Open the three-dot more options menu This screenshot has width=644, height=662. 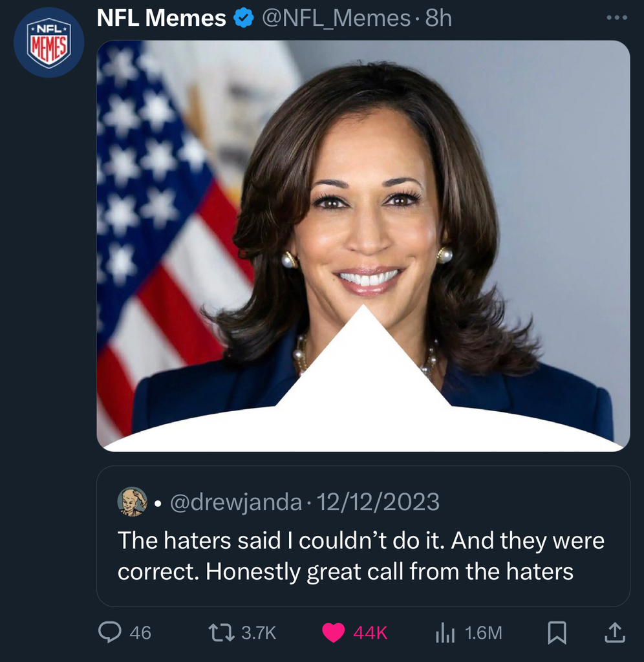(617, 18)
